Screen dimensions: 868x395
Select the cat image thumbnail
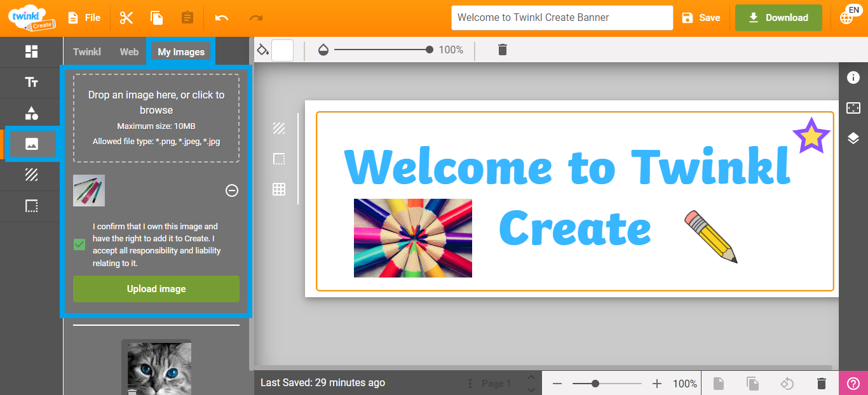pyautogui.click(x=159, y=368)
